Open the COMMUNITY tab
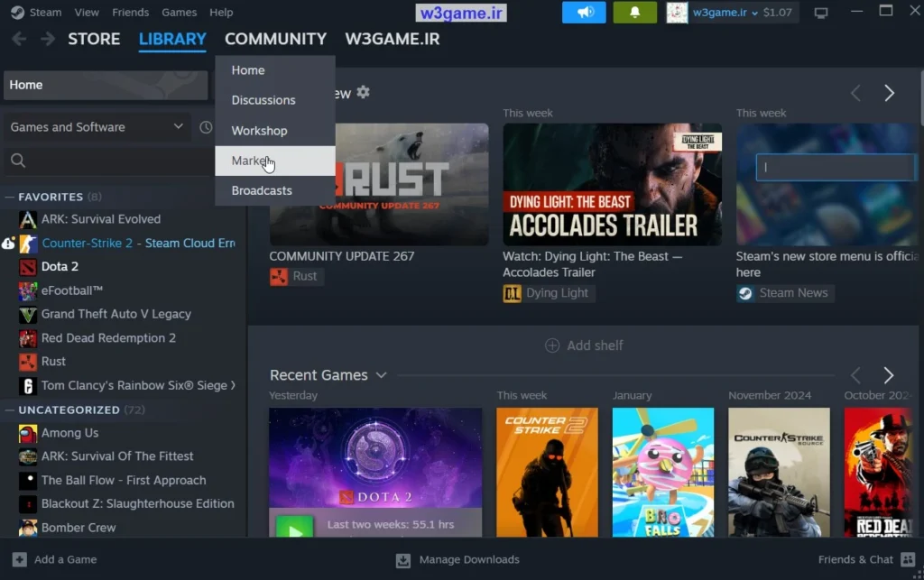Screen dimensions: 924x580 point(275,39)
